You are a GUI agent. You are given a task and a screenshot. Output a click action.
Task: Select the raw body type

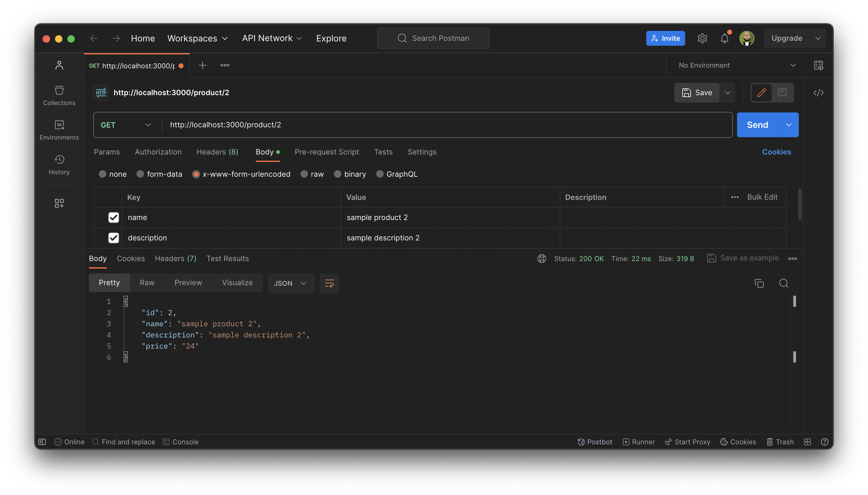pos(304,174)
